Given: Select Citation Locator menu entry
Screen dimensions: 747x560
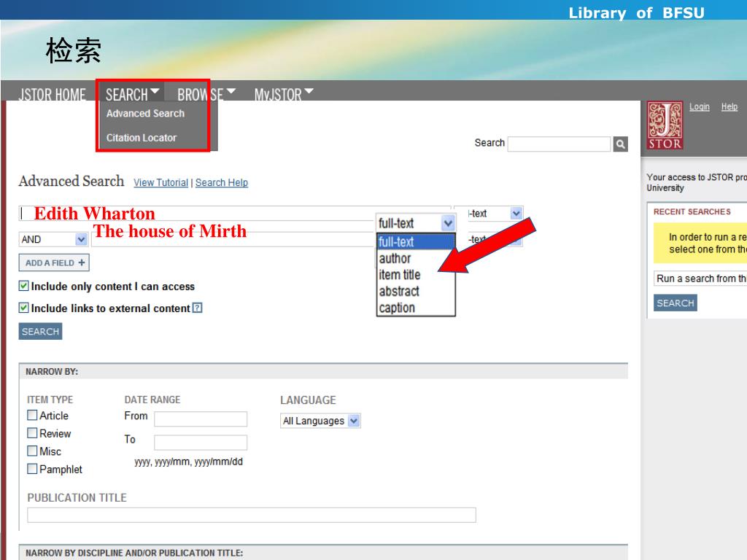Looking at the screenshot, I should [142, 138].
